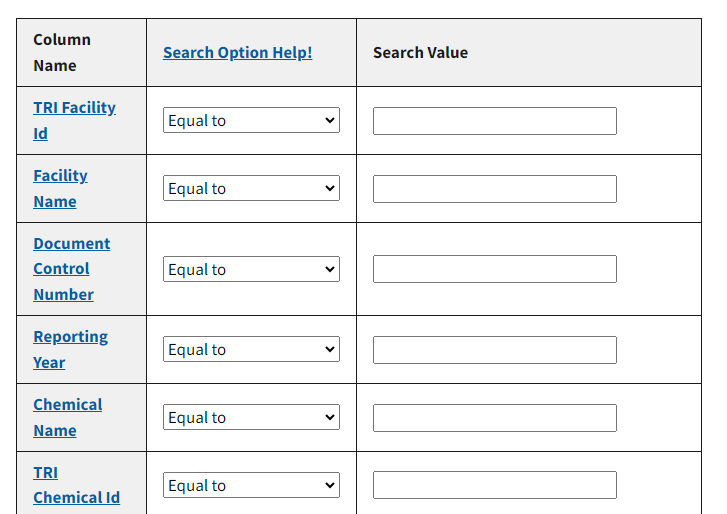This screenshot has width=727, height=514.
Task: Focus the Chemical Name search value field
Action: pyautogui.click(x=494, y=418)
